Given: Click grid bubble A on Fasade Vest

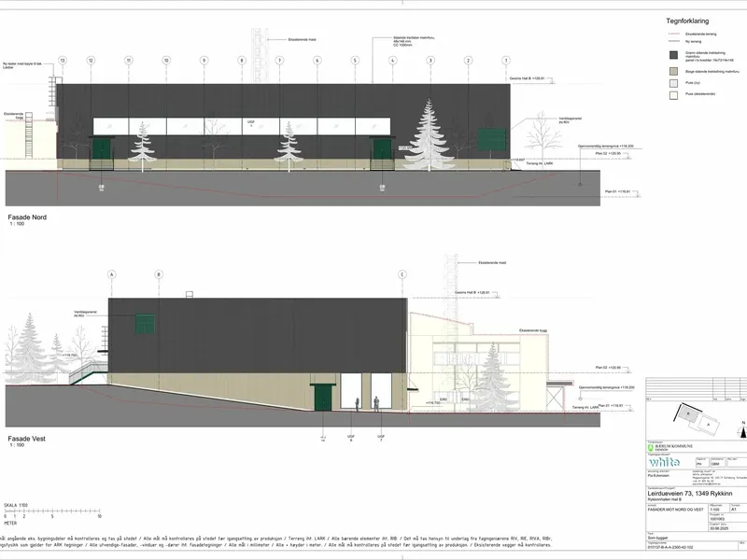Looking at the screenshot, I should (x=111, y=274).
